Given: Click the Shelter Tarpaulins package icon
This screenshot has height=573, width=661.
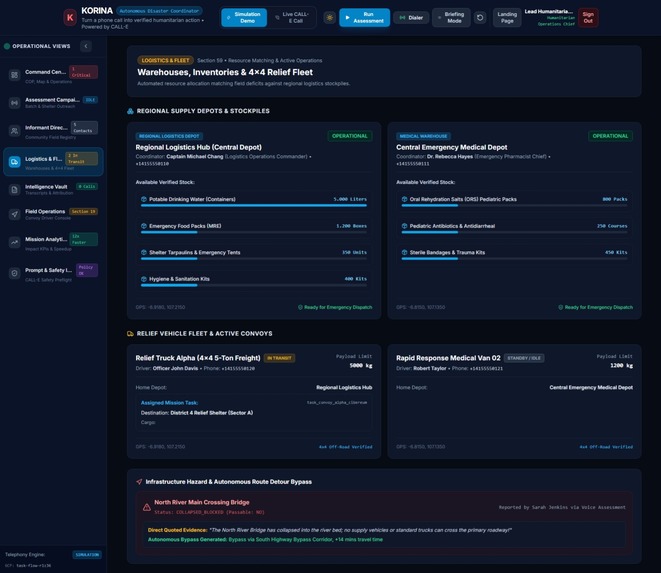Looking at the screenshot, I should (144, 253).
